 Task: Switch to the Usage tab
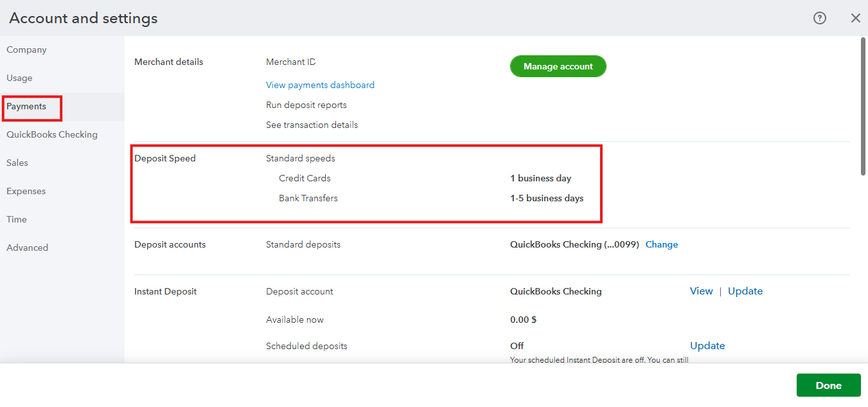[x=19, y=78]
